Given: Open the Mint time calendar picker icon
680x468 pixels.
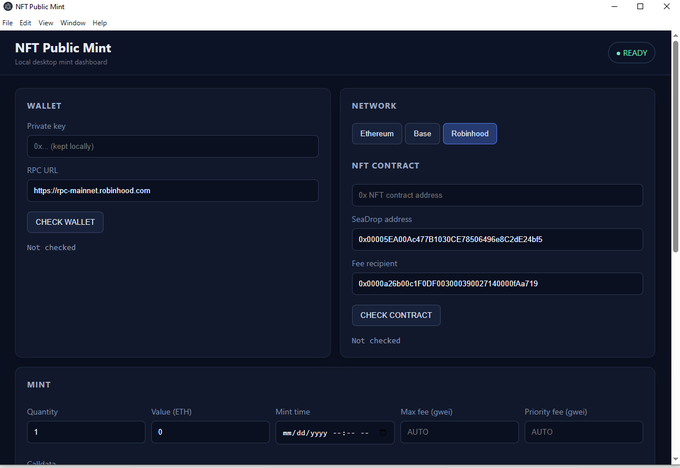Looking at the screenshot, I should tap(382, 432).
